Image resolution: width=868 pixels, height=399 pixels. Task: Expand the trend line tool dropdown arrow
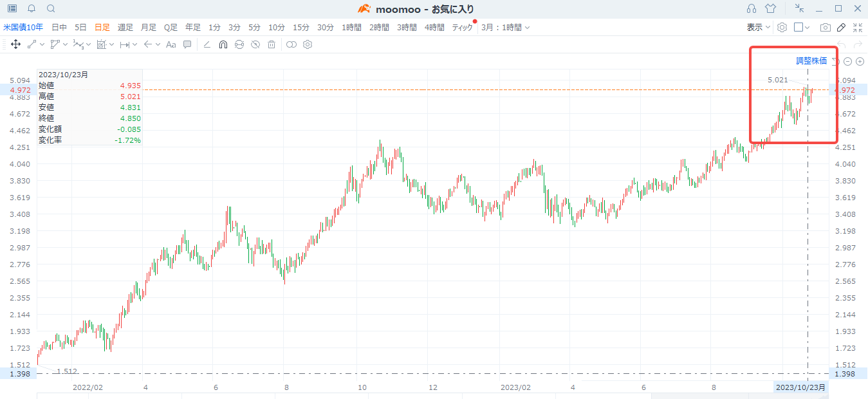tap(42, 44)
